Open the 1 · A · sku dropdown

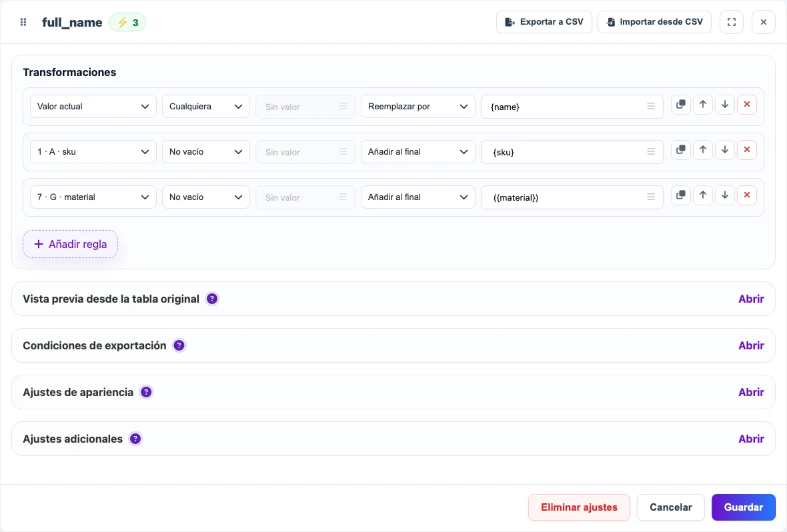coord(93,151)
